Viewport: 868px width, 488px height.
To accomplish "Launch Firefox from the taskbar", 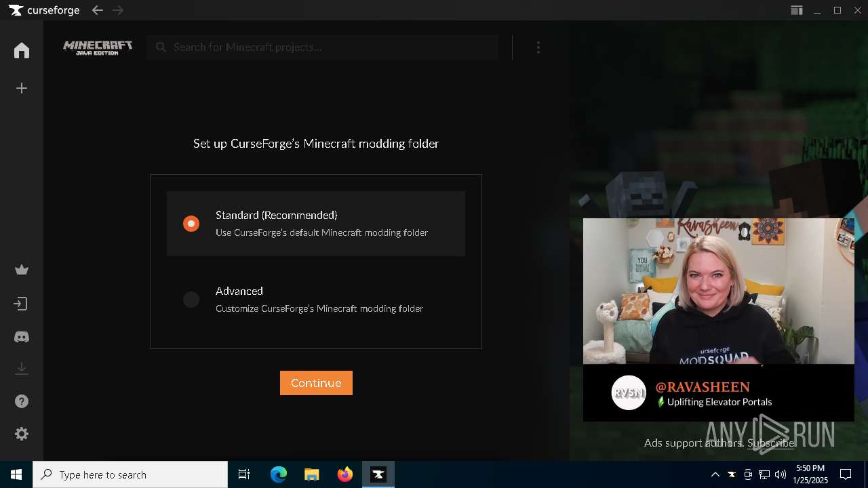I will pyautogui.click(x=345, y=474).
